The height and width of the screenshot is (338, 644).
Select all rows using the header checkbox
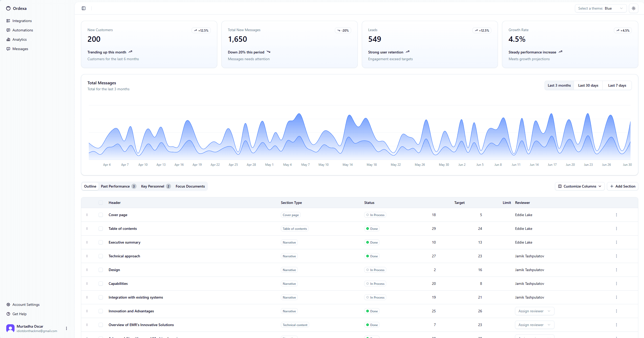coord(101,203)
